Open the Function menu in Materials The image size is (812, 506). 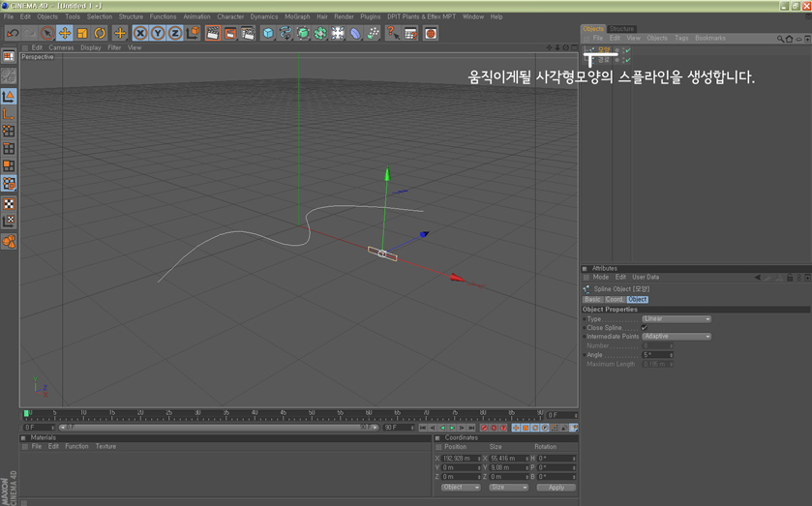(x=76, y=446)
